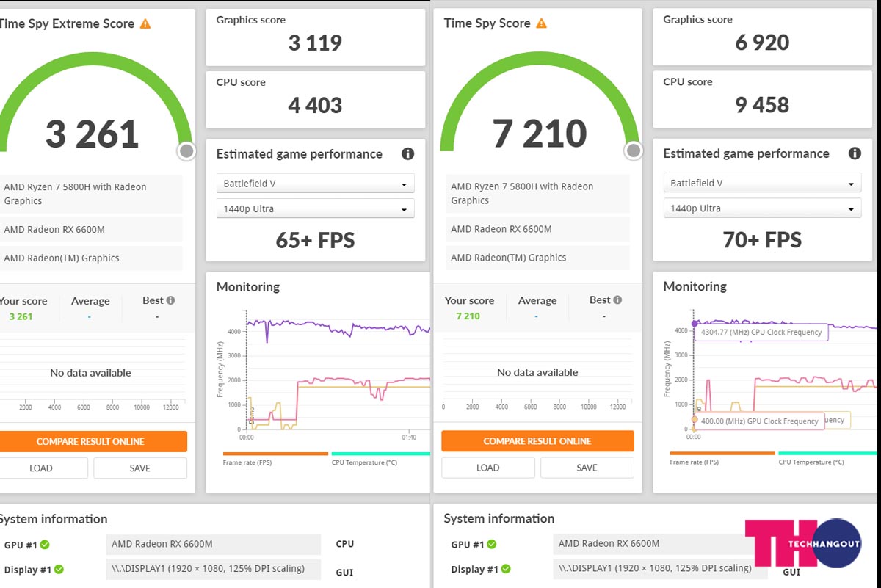The height and width of the screenshot is (588, 881).
Task: Click Graphics score value 6 920
Action: click(x=762, y=43)
